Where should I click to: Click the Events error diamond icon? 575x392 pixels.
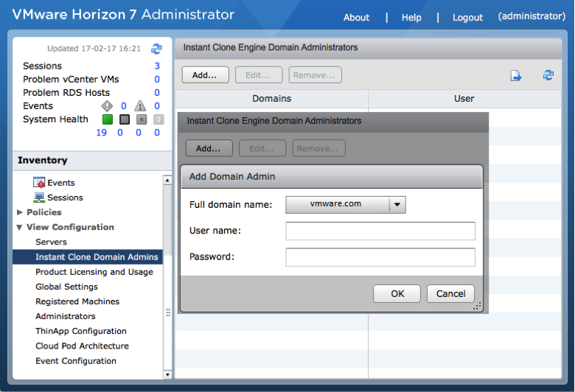coord(107,106)
